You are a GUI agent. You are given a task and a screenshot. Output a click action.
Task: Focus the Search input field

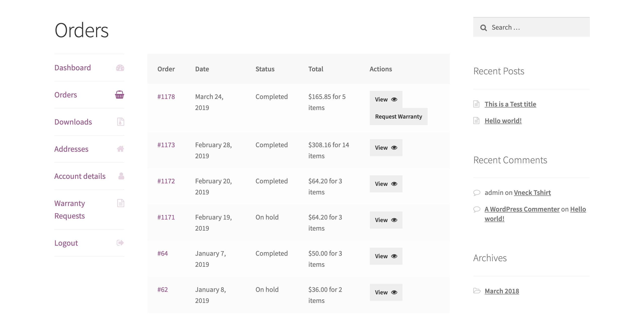click(x=538, y=27)
